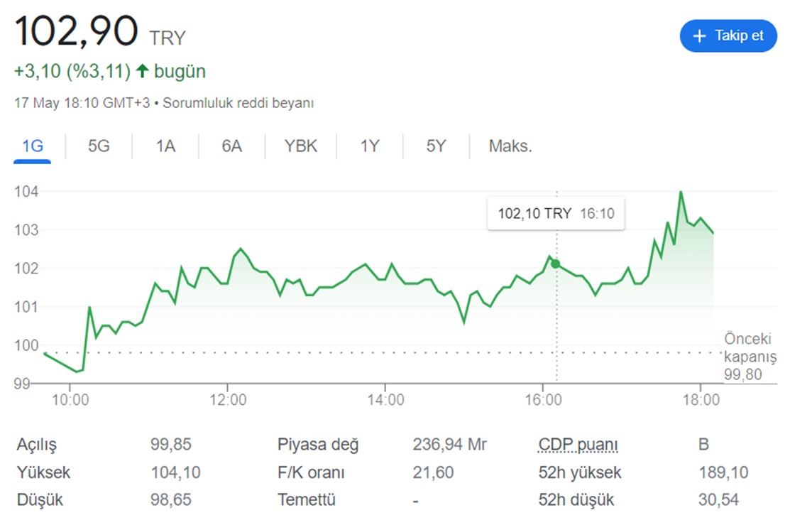Select the 1G time range tab
This screenshot has width=812, height=520.
(32, 146)
